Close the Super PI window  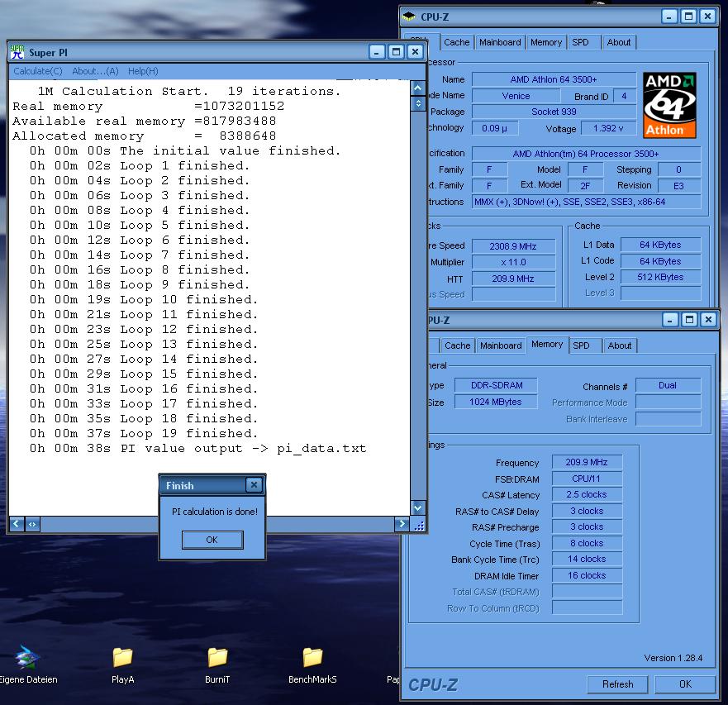[415, 51]
